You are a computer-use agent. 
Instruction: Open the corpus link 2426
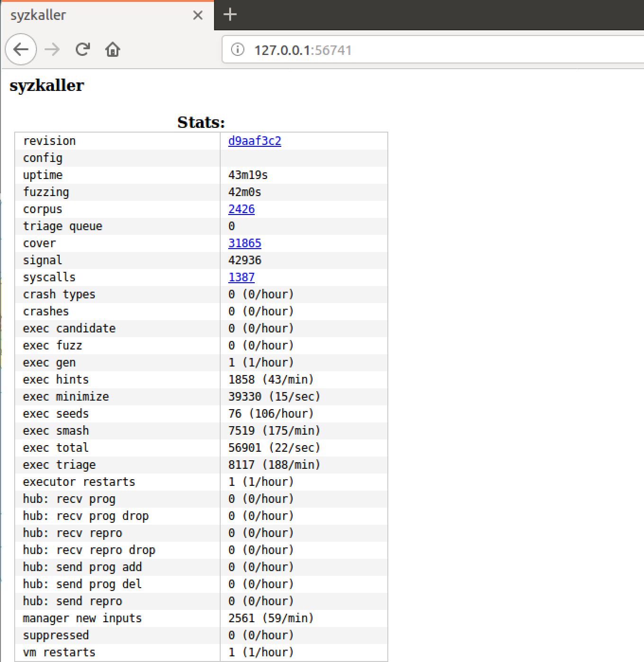[x=241, y=209]
